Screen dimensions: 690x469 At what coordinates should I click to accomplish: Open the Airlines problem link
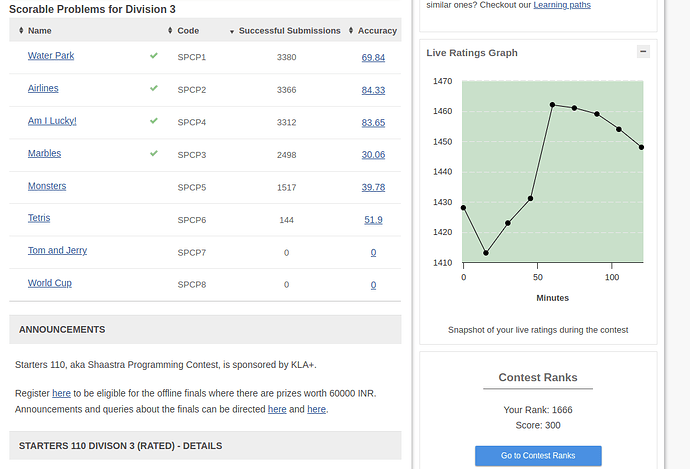pyautogui.click(x=43, y=88)
